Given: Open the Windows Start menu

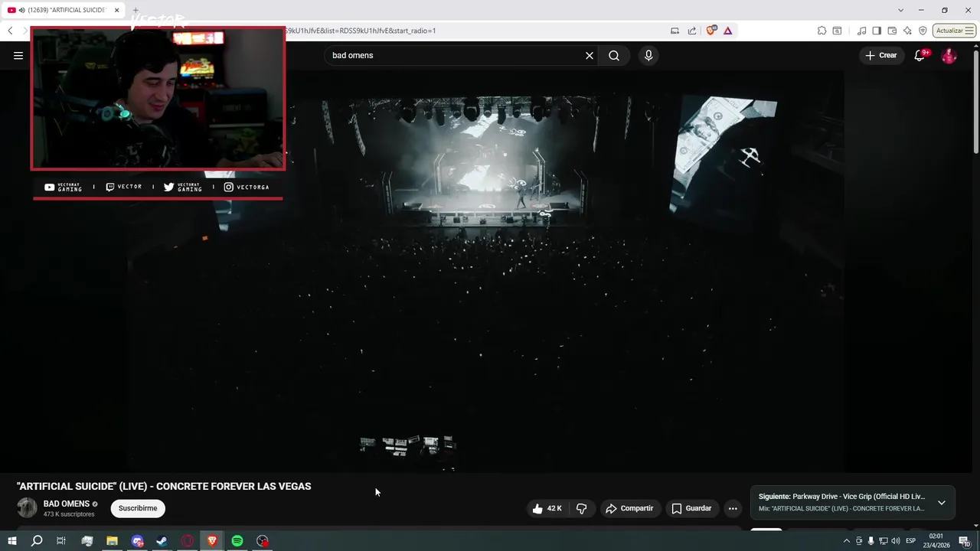Looking at the screenshot, I should (x=12, y=541).
